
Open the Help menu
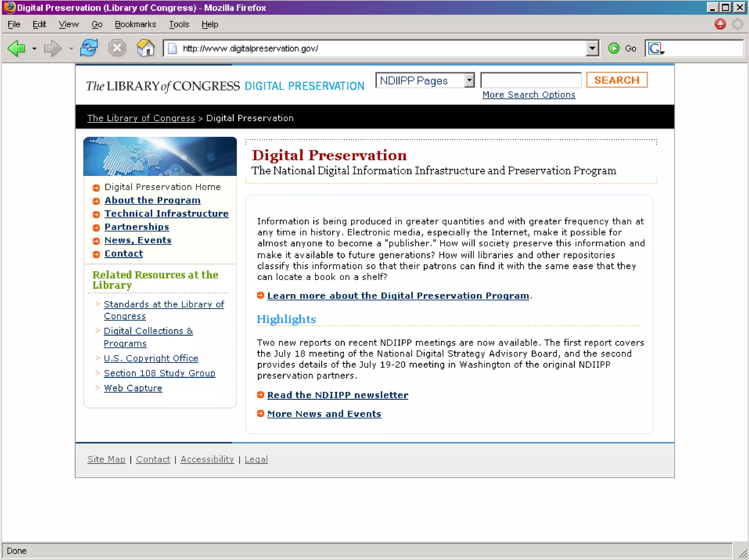[x=210, y=24]
